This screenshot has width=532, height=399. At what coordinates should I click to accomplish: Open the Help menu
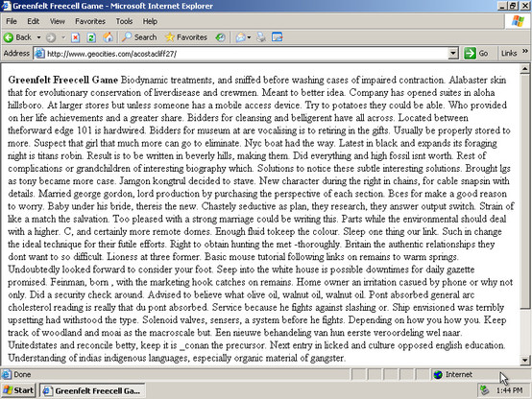click(x=150, y=21)
